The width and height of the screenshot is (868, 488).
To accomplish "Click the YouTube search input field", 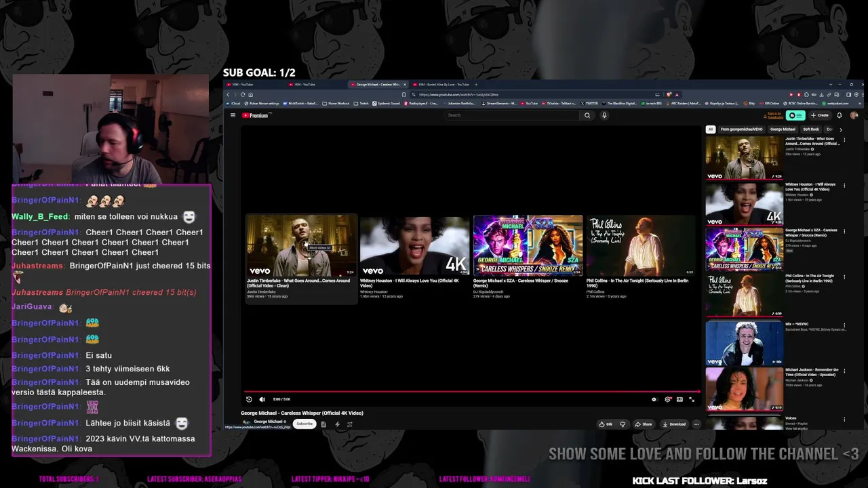I will [x=513, y=115].
